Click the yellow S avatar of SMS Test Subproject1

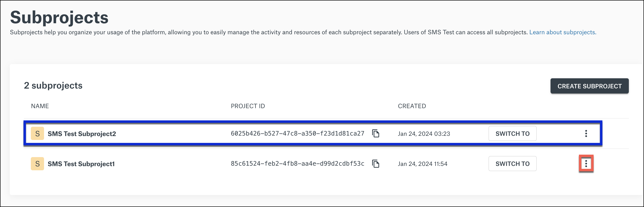click(37, 164)
